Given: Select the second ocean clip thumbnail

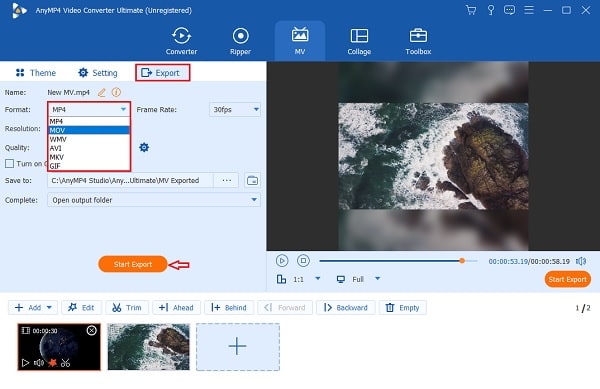Looking at the screenshot, I should [x=148, y=347].
